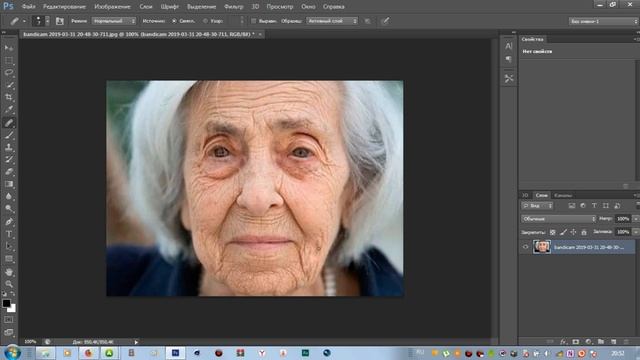Open the layer opacity slider arrow
The width and height of the screenshot is (640, 360).
click(636, 219)
